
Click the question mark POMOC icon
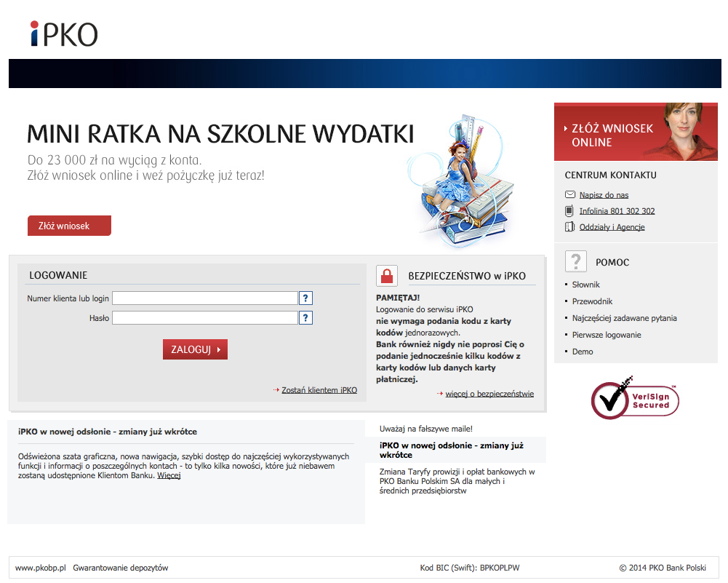tap(576, 261)
